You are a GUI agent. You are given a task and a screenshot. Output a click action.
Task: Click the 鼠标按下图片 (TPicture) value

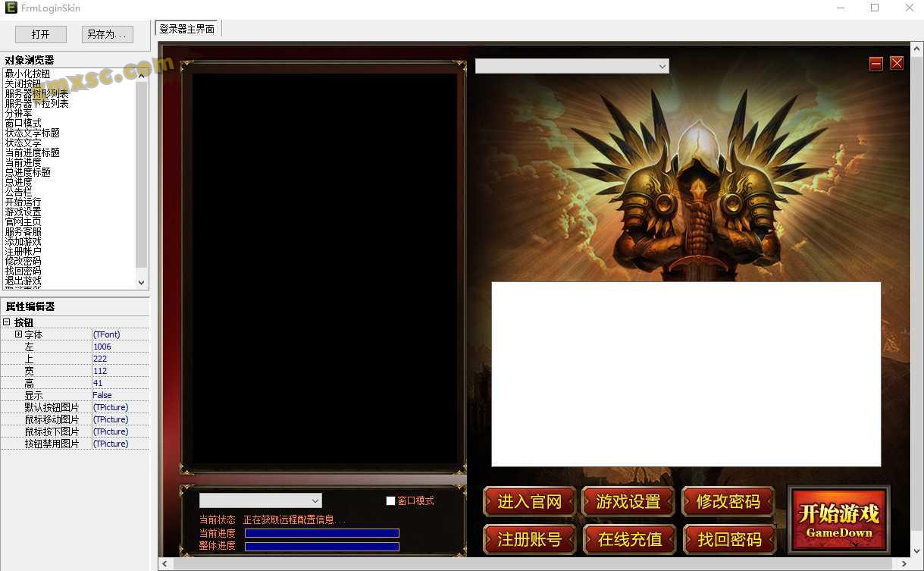pyautogui.click(x=120, y=431)
